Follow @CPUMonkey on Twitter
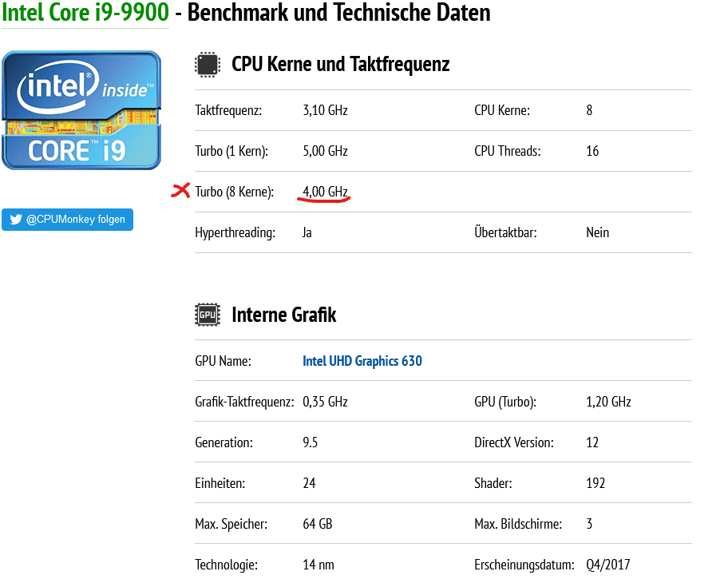Viewport: 728px width, 583px height. pos(68,220)
